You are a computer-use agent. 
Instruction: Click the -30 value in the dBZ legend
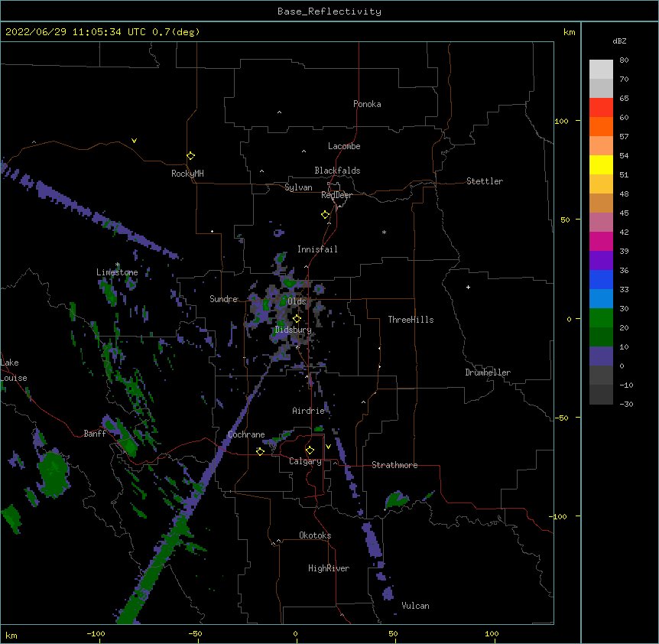[x=626, y=405]
